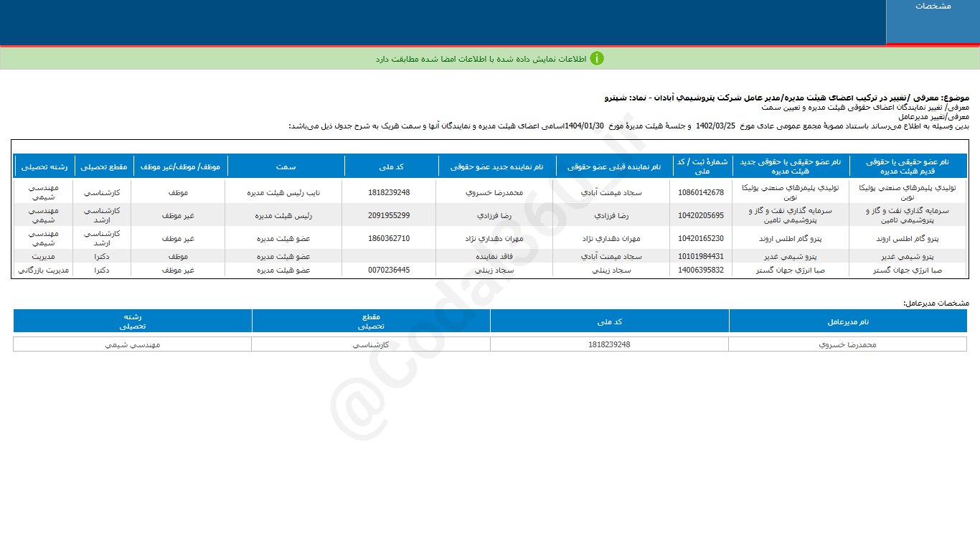980x551 pixels.
Task: Select registration number 14006395832
Action: 701,270
